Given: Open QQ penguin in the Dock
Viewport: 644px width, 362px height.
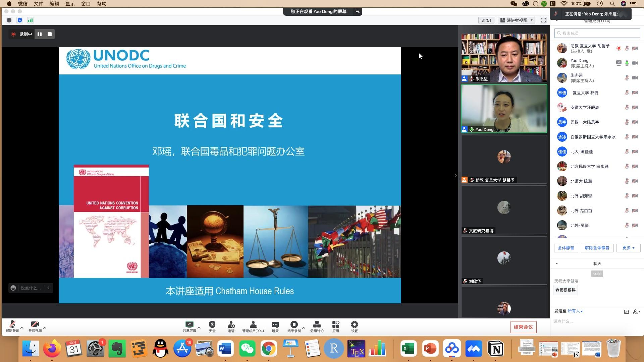Looking at the screenshot, I should (160, 349).
